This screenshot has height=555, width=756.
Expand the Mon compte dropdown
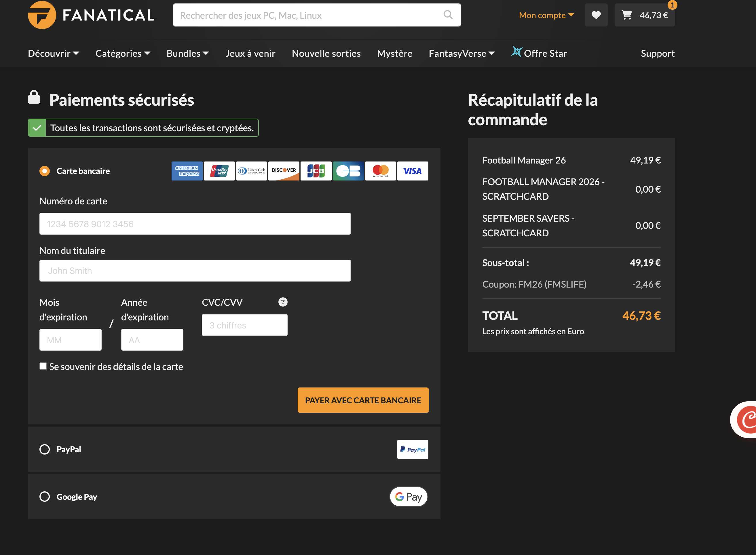(x=546, y=15)
